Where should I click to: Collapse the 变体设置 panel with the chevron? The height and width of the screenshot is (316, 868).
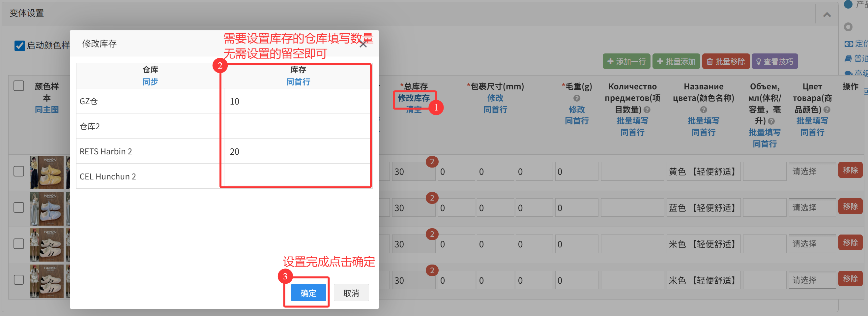click(x=826, y=15)
